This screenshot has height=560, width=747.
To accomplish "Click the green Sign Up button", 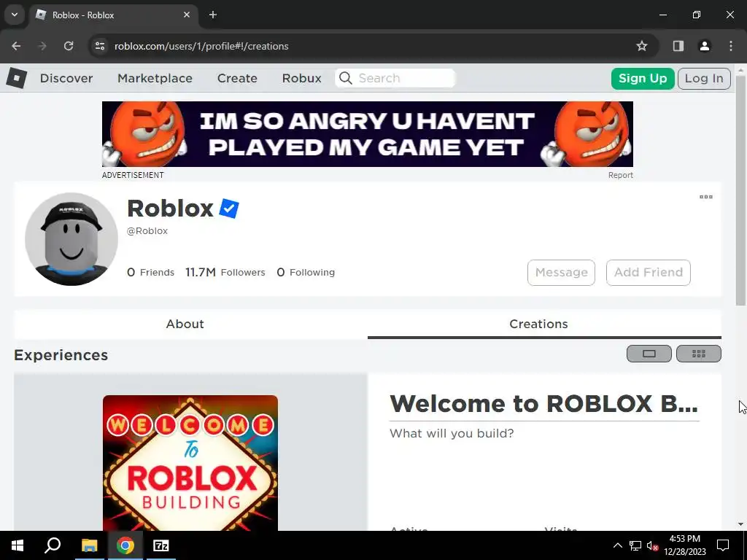I will click(643, 79).
